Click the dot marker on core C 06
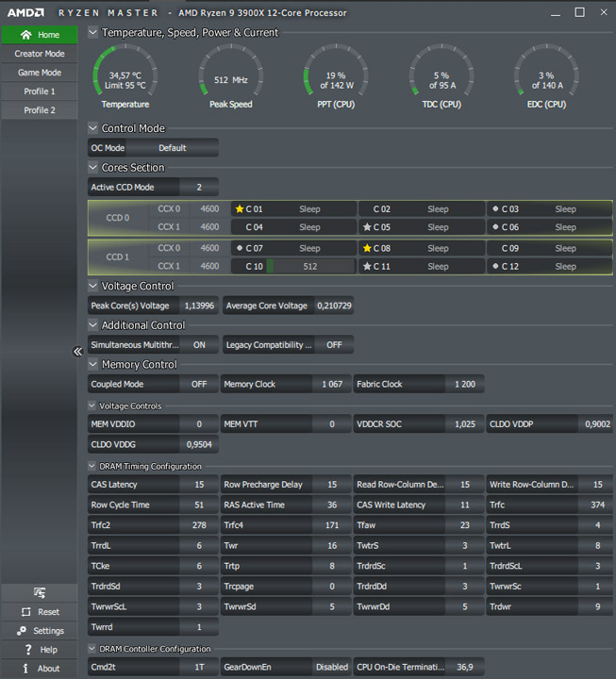 click(x=495, y=227)
